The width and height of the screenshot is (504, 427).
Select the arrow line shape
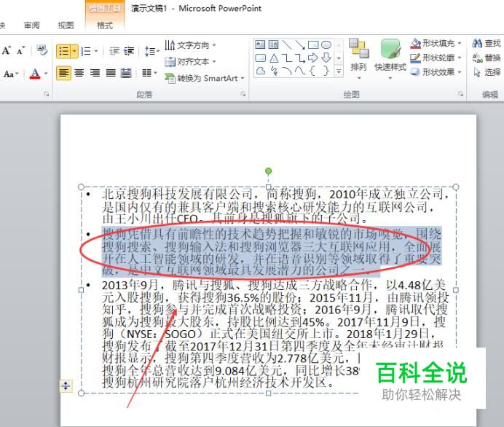tap(300, 44)
